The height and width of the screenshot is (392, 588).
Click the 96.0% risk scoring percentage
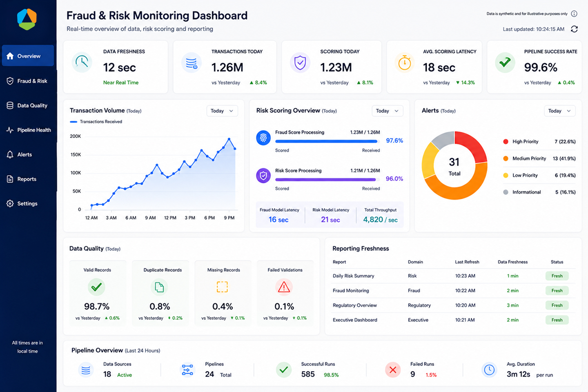(394, 179)
